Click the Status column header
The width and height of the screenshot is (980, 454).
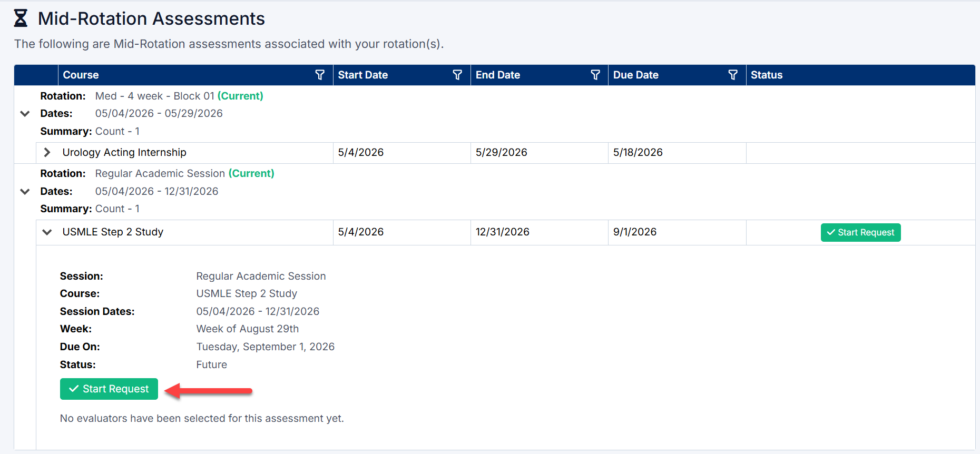[x=767, y=75]
